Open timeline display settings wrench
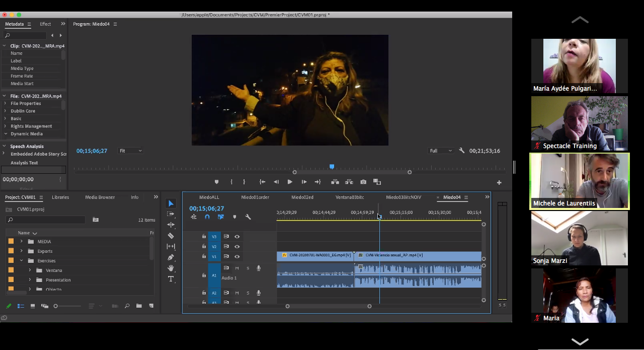Viewport: 644px width, 350px height. [x=248, y=217]
